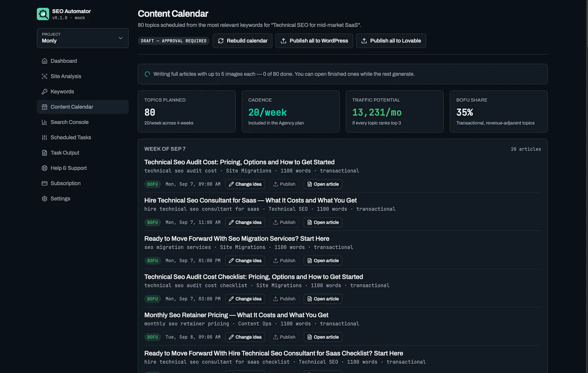Click BOFU tag on Tue, Sep 8, 09:00 AM row
The image size is (588, 373).
pos(153,337)
